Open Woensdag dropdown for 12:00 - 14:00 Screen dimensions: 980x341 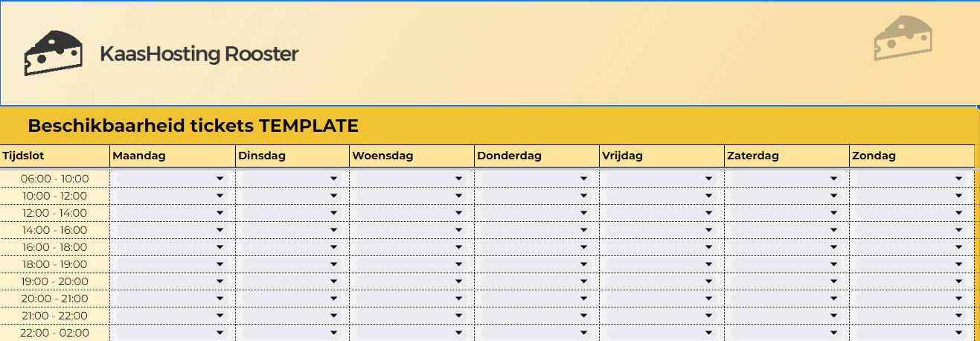(459, 213)
